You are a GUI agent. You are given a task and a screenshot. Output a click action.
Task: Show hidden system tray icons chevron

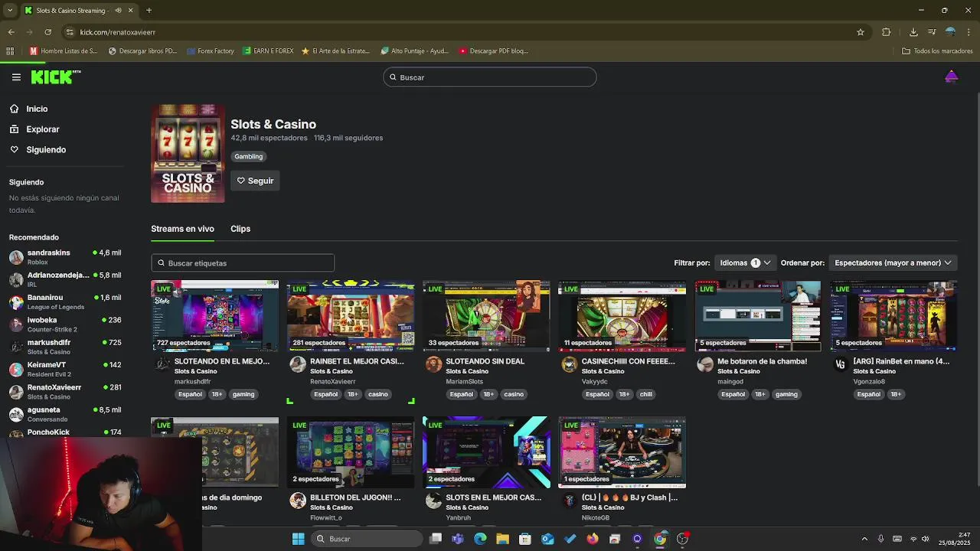coord(864,539)
